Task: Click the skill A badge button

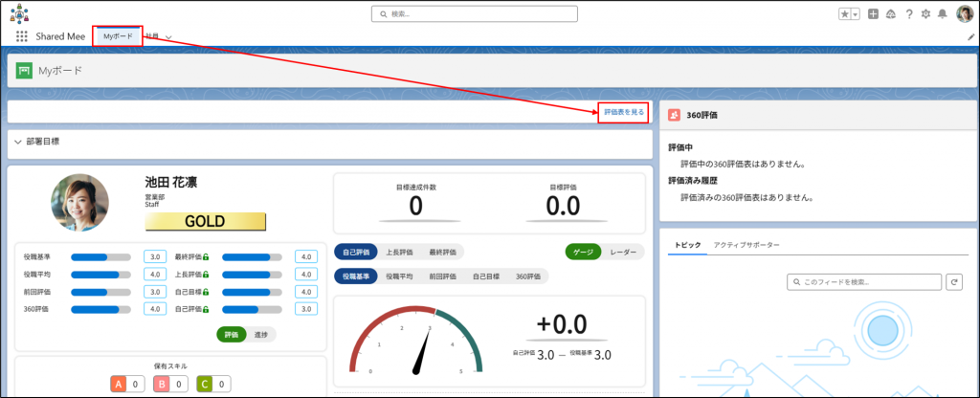Action: [x=119, y=384]
